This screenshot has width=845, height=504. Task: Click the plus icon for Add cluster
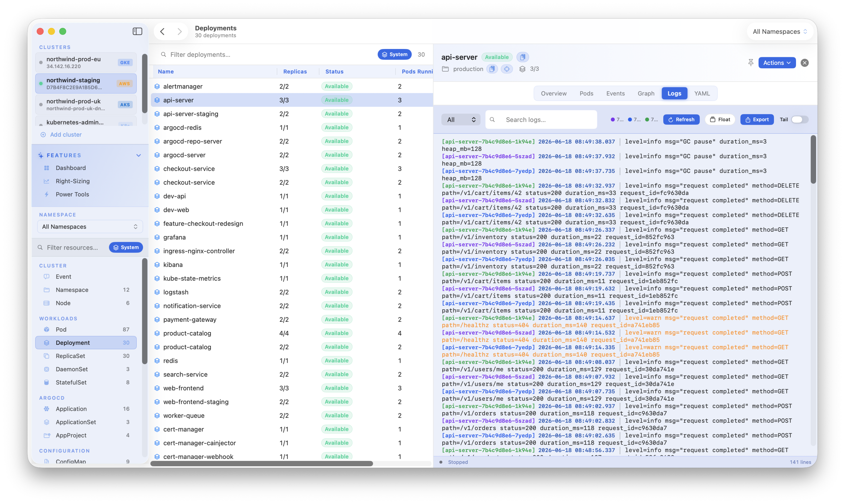pos(43,135)
